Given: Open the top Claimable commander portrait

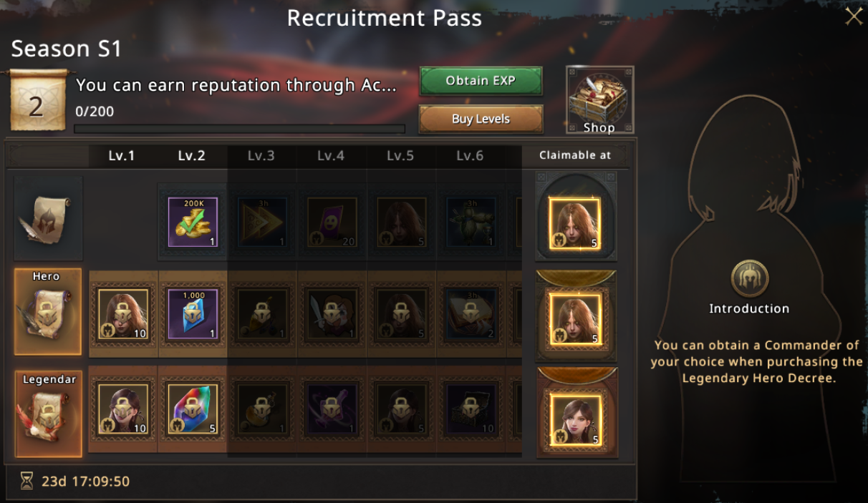Looking at the screenshot, I should click(574, 223).
